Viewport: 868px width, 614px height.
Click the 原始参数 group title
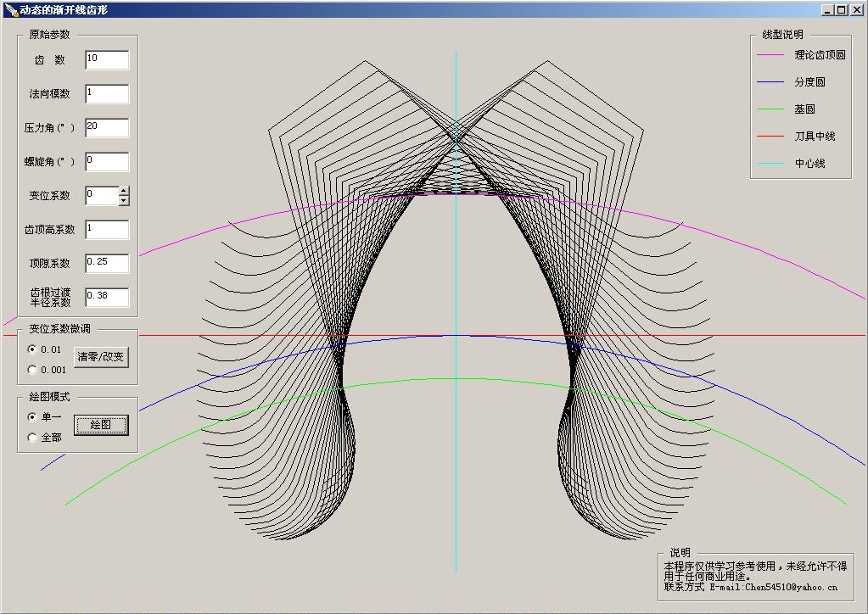tap(49, 34)
